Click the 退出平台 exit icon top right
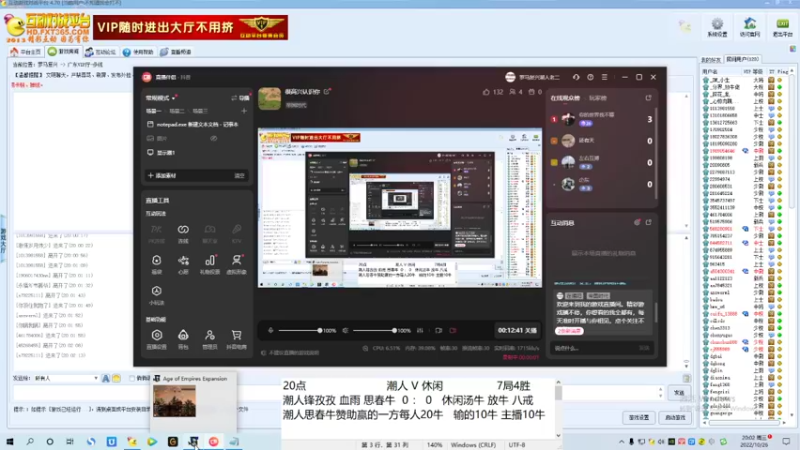The width and height of the screenshot is (800, 450). coord(783,27)
